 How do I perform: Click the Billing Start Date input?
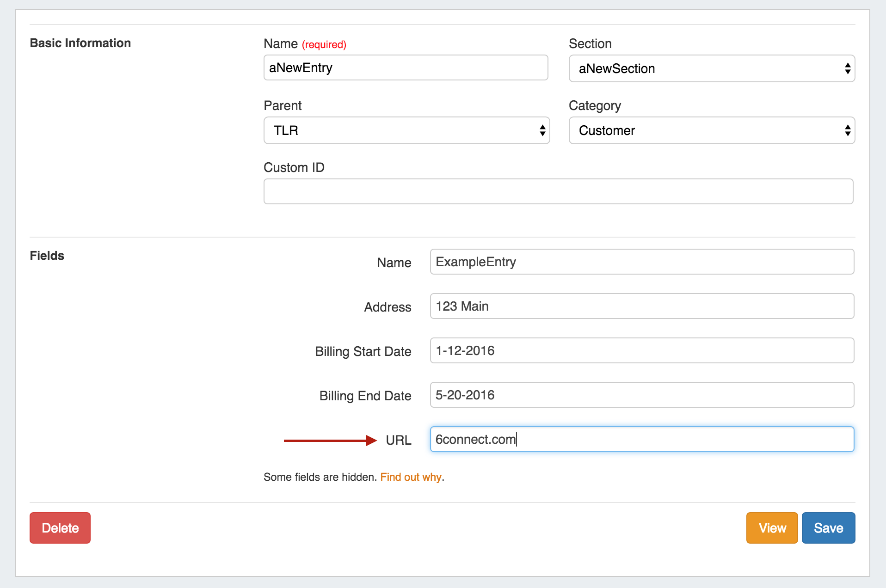click(x=641, y=351)
